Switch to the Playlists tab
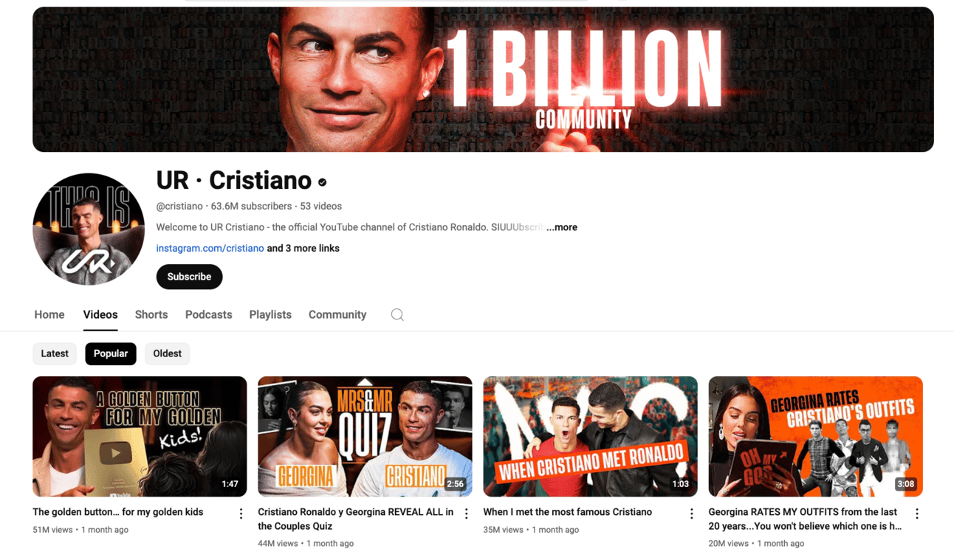 tap(270, 314)
